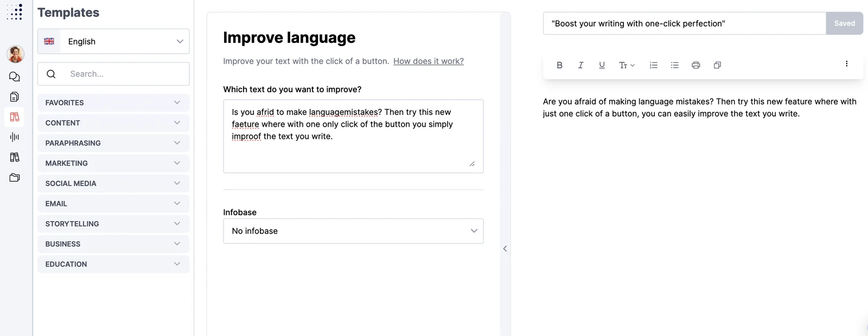Click the UK flag icon
868x336 pixels.
coord(49,41)
